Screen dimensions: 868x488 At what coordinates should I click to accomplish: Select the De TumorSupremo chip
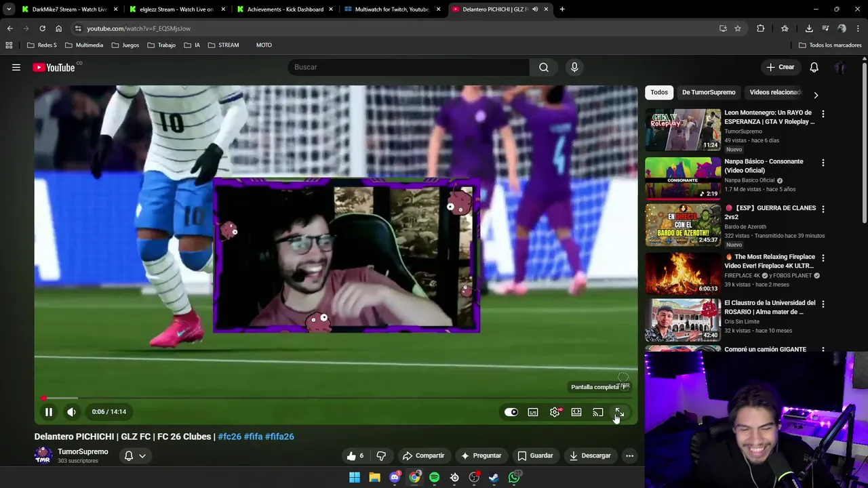coord(709,92)
